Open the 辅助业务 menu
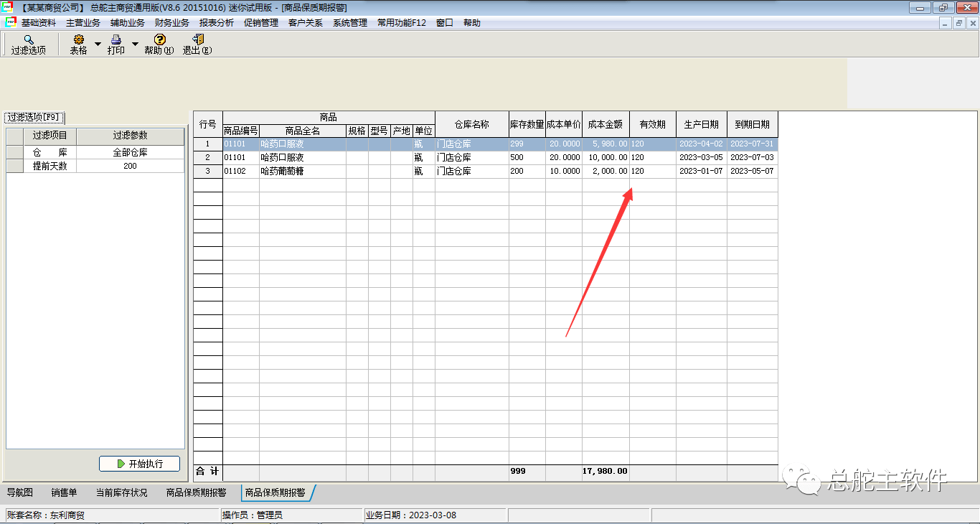This screenshot has height=524, width=980. pyautogui.click(x=128, y=23)
